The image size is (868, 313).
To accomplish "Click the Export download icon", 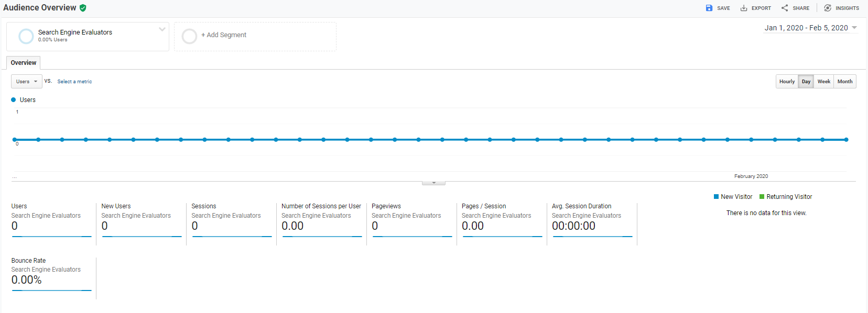I will click(744, 8).
